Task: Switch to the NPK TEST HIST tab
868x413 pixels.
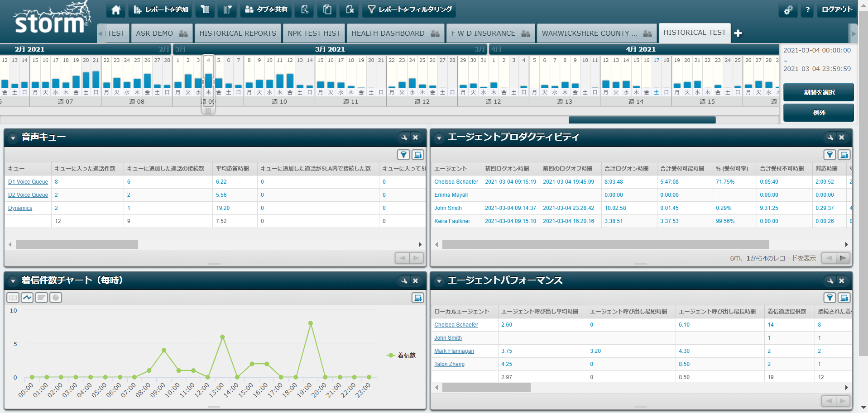Action: 314,33
